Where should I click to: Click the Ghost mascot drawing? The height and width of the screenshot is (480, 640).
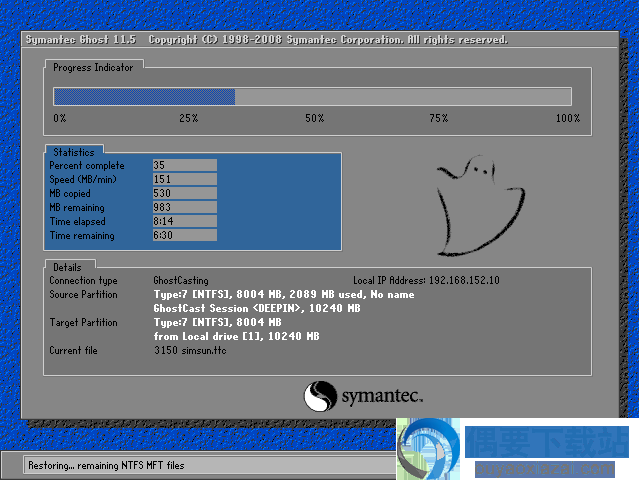[x=480, y=206]
